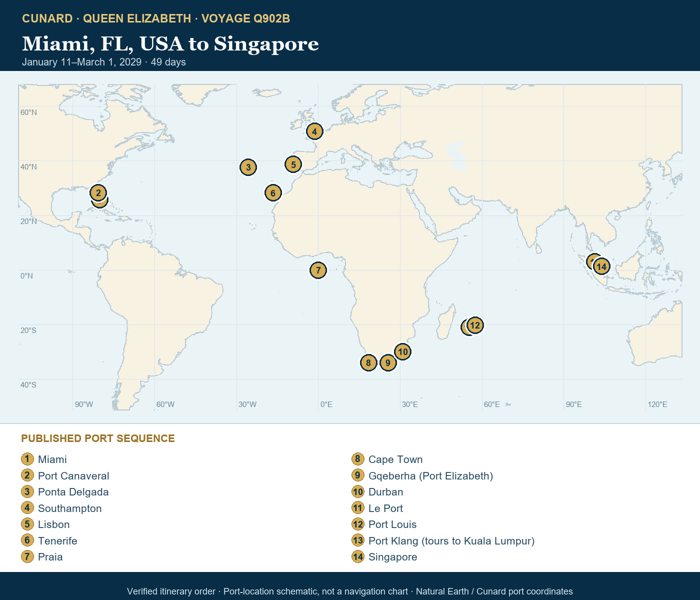The width and height of the screenshot is (700, 600).
Task: Click the number 7 badge beside Praia
Action: 27,556
